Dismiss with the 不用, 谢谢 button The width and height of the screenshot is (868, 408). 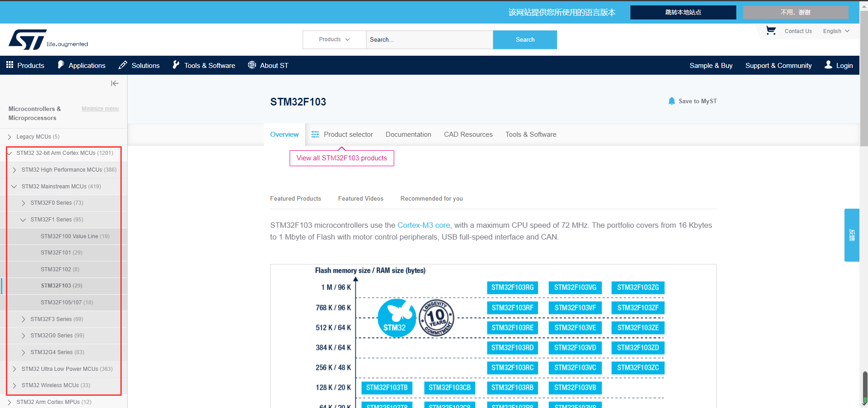[x=796, y=12]
